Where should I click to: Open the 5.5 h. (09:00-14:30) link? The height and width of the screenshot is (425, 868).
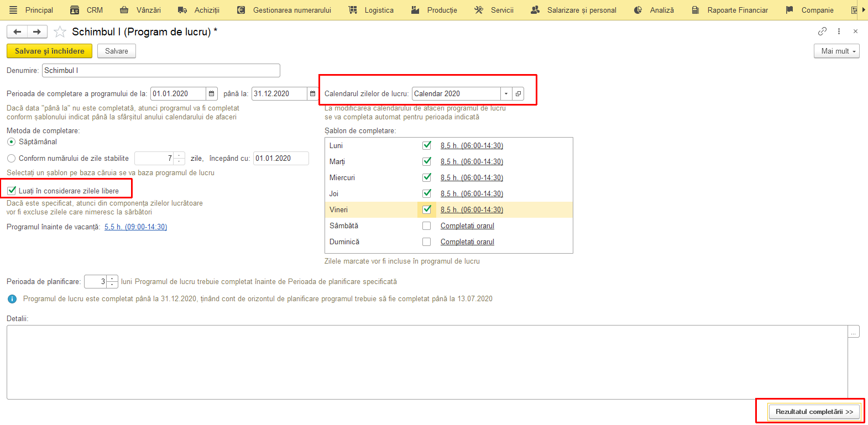click(135, 227)
